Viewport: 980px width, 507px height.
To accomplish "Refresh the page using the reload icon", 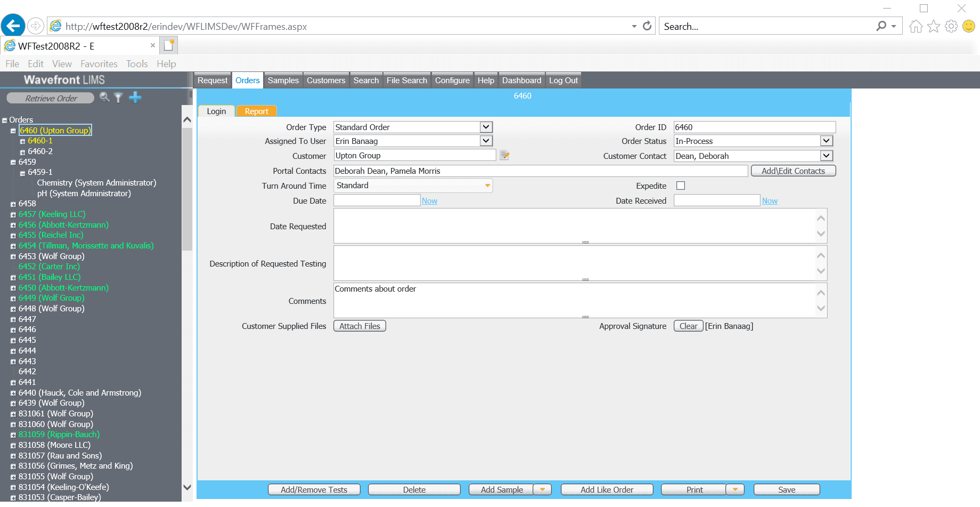I will click(646, 26).
